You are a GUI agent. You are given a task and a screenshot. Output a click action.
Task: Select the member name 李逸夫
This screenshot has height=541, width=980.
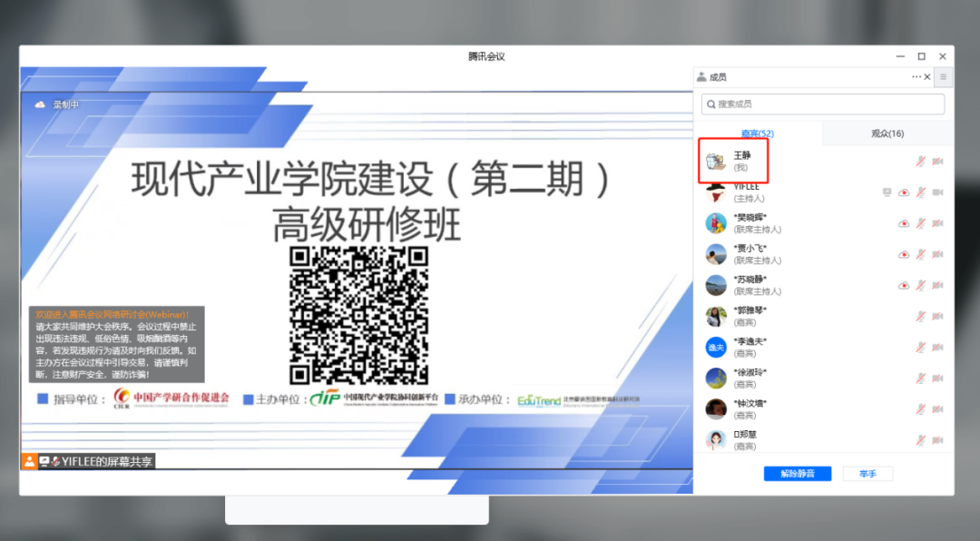[x=750, y=341]
